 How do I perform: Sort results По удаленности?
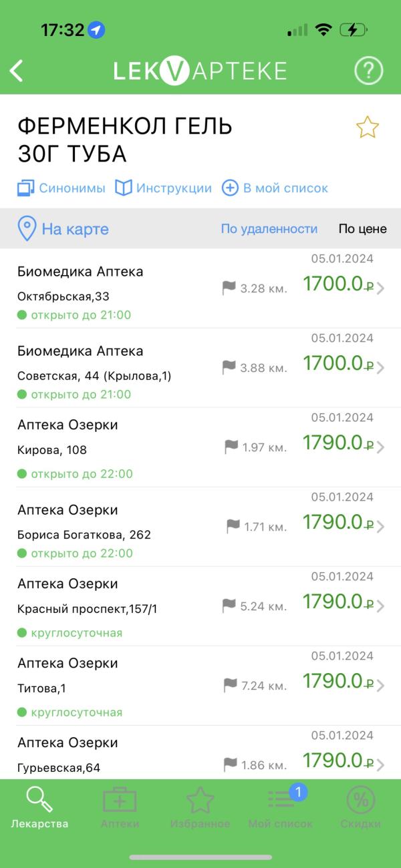coord(269,229)
